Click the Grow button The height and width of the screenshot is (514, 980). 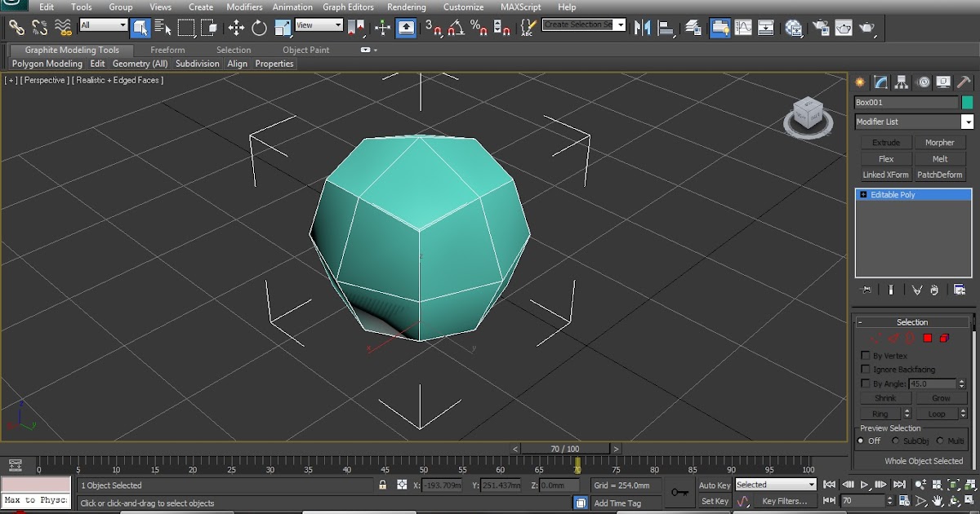coord(941,398)
